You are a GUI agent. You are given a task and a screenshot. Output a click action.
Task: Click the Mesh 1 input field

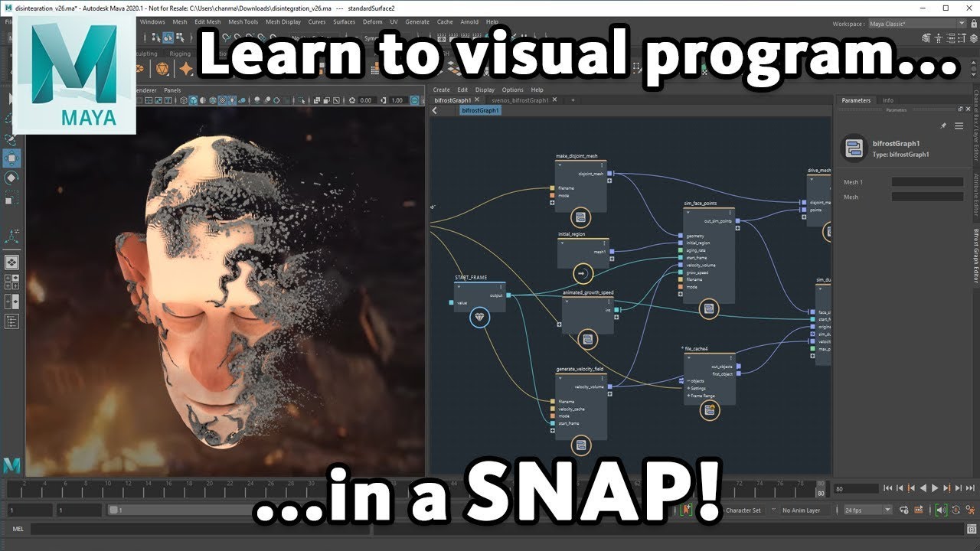pos(927,182)
